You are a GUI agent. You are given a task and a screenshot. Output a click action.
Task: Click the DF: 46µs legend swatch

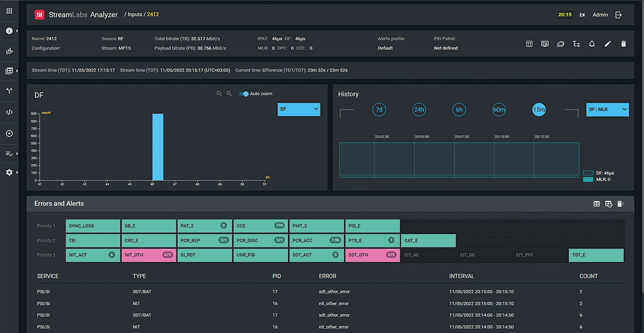588,173
